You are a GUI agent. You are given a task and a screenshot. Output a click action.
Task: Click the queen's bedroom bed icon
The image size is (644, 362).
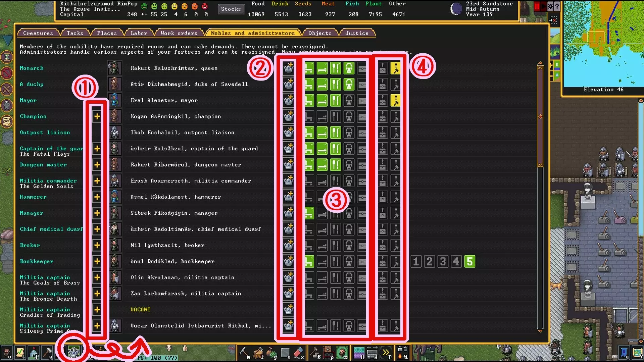322,68
